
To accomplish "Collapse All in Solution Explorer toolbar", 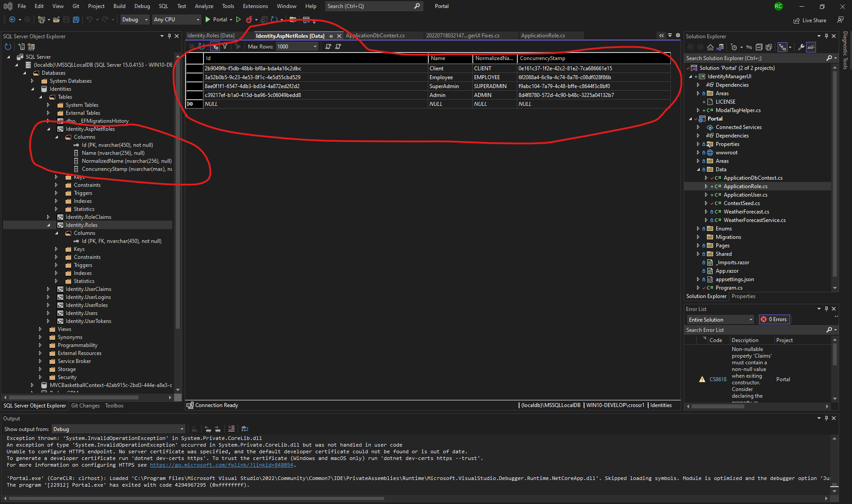I will pyautogui.click(x=759, y=47).
